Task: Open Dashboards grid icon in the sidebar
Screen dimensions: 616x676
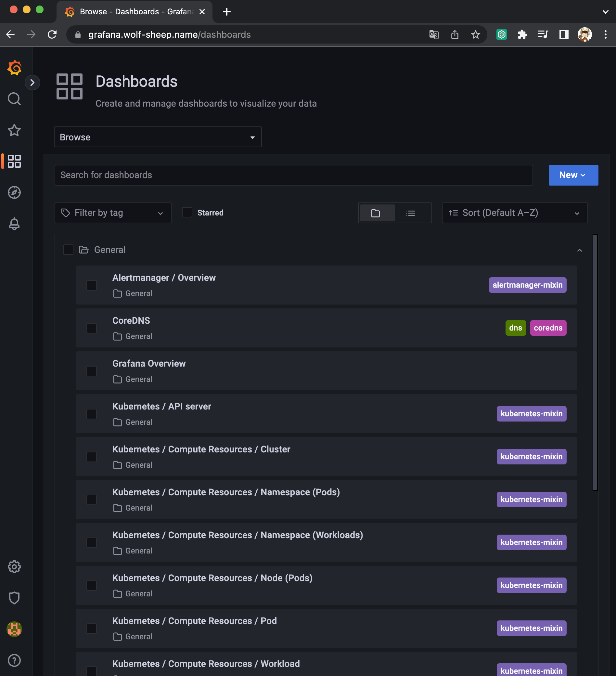Action: pos(14,161)
